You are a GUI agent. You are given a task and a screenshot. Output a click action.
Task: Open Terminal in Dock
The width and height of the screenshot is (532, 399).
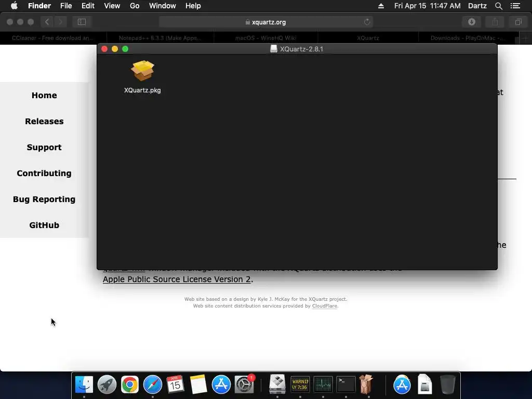345,384
